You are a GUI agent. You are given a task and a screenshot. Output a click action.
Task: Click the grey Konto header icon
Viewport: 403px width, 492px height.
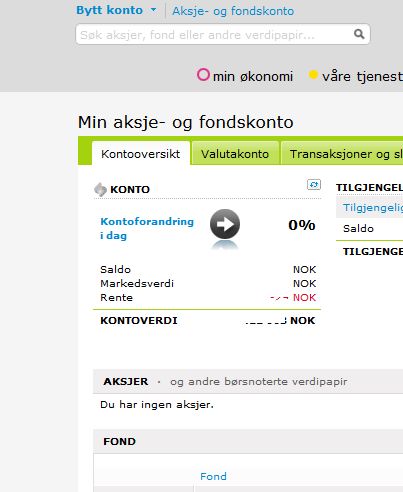coord(100,190)
